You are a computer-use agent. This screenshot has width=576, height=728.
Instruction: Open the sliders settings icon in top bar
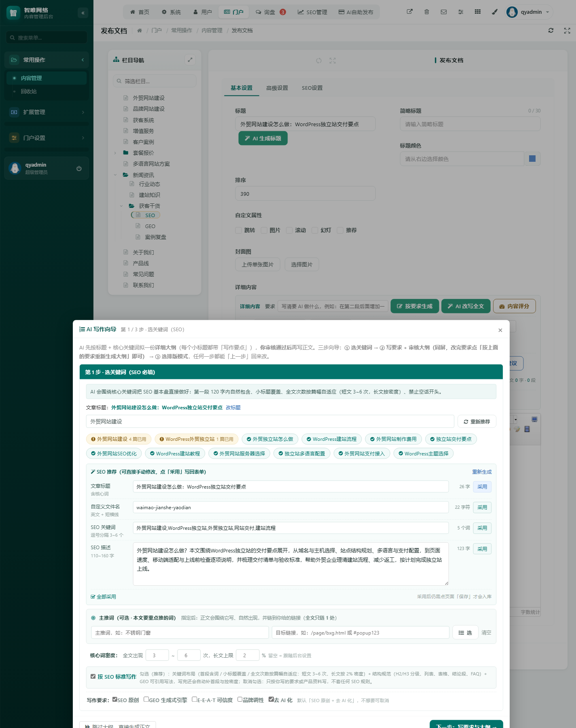pos(461,12)
